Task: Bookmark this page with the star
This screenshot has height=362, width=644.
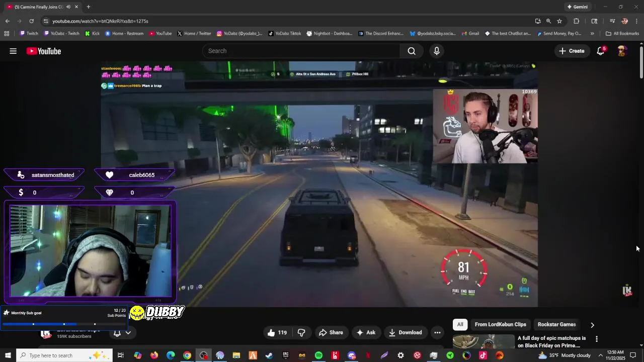Action: pos(559,21)
